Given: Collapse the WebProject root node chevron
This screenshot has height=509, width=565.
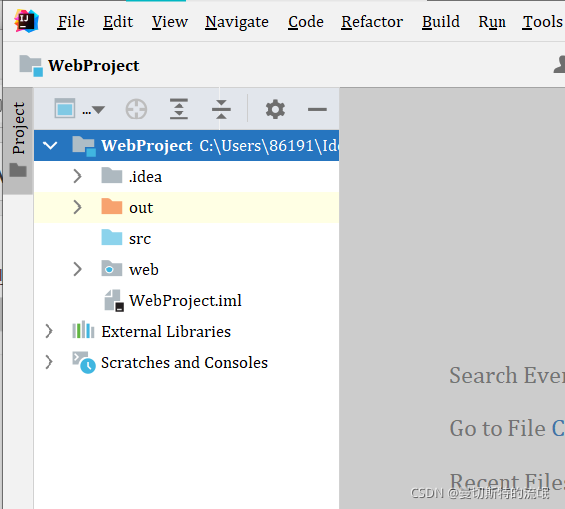Looking at the screenshot, I should pos(50,146).
